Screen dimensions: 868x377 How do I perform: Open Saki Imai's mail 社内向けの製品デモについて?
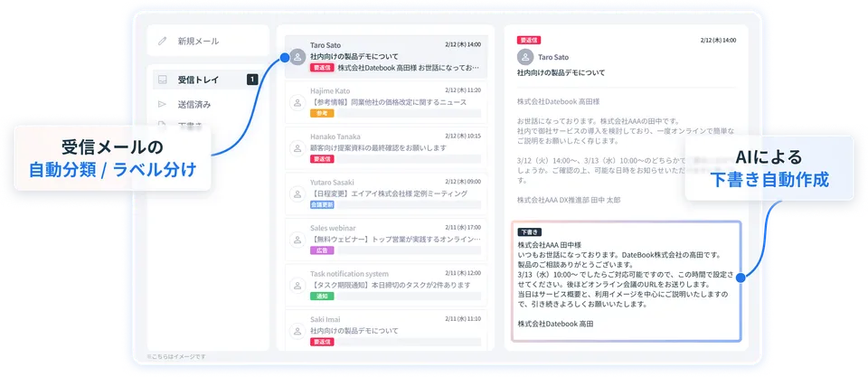(386, 330)
